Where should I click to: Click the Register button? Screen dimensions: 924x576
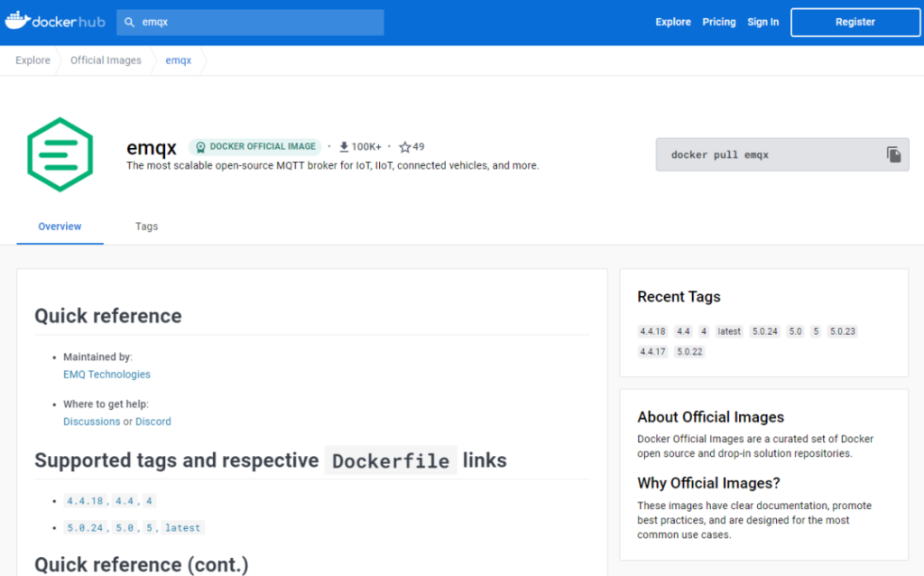(x=855, y=23)
